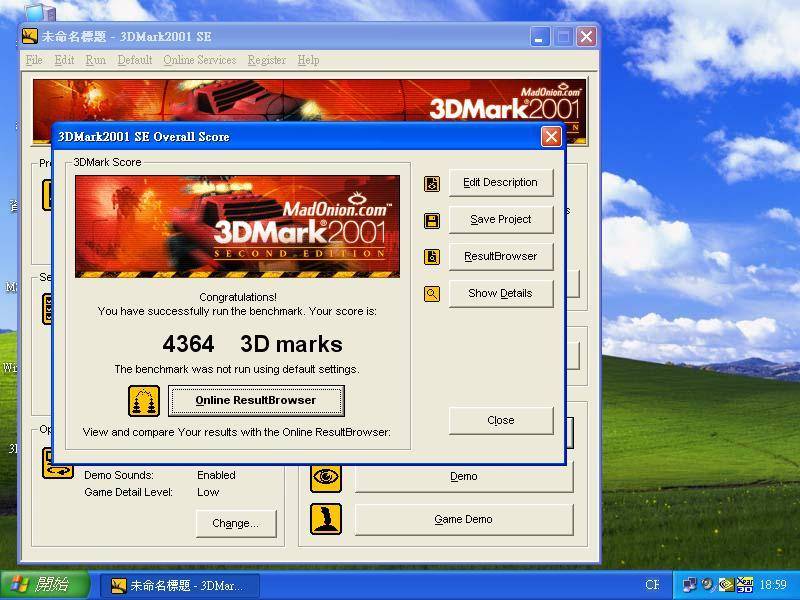Viewport: 800px width, 600px height.
Task: Click the eye icon beside Demo button
Action: click(326, 477)
